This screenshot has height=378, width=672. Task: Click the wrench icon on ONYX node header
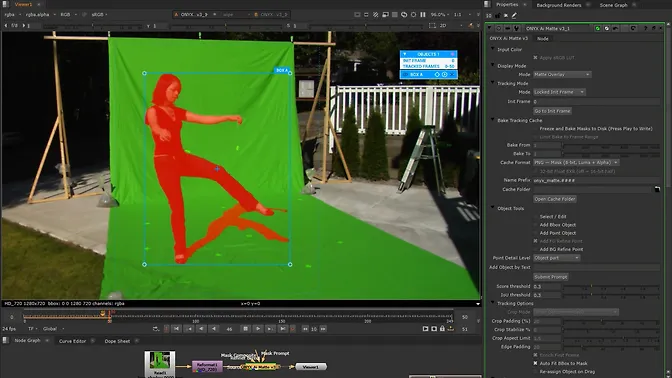coord(516,28)
